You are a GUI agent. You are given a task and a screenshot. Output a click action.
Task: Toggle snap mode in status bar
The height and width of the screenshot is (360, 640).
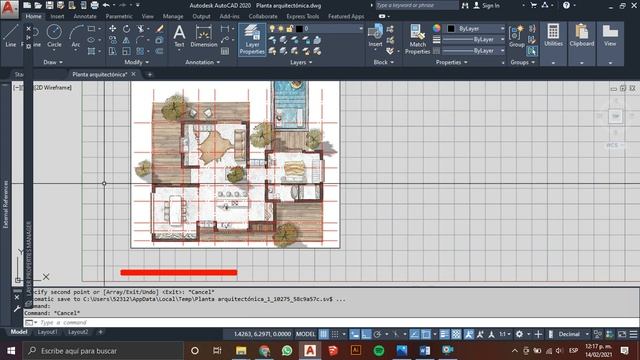335,334
